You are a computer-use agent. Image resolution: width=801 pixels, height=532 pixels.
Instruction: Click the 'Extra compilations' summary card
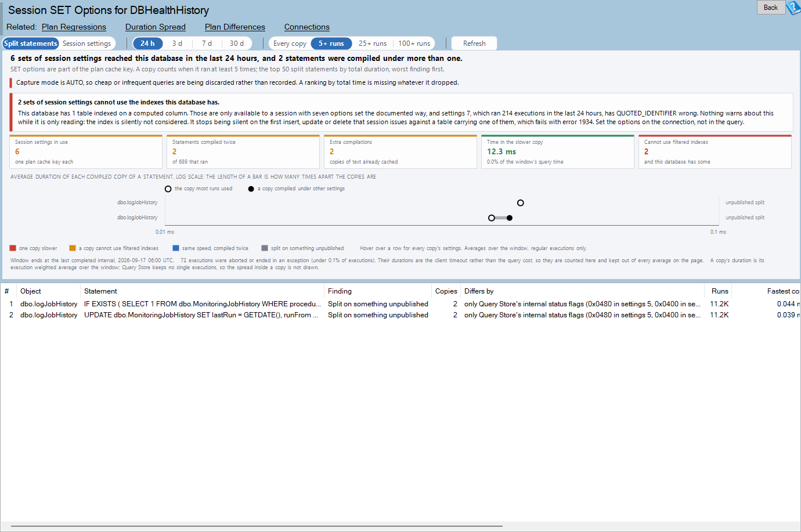(x=400, y=152)
